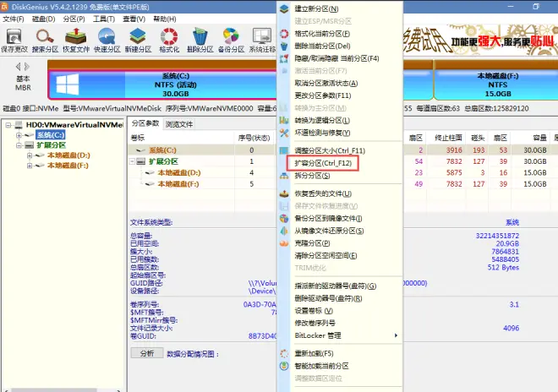Click the 从镜像文件还原分区 menu icon
This screenshot has height=392, width=558.
click(x=284, y=231)
